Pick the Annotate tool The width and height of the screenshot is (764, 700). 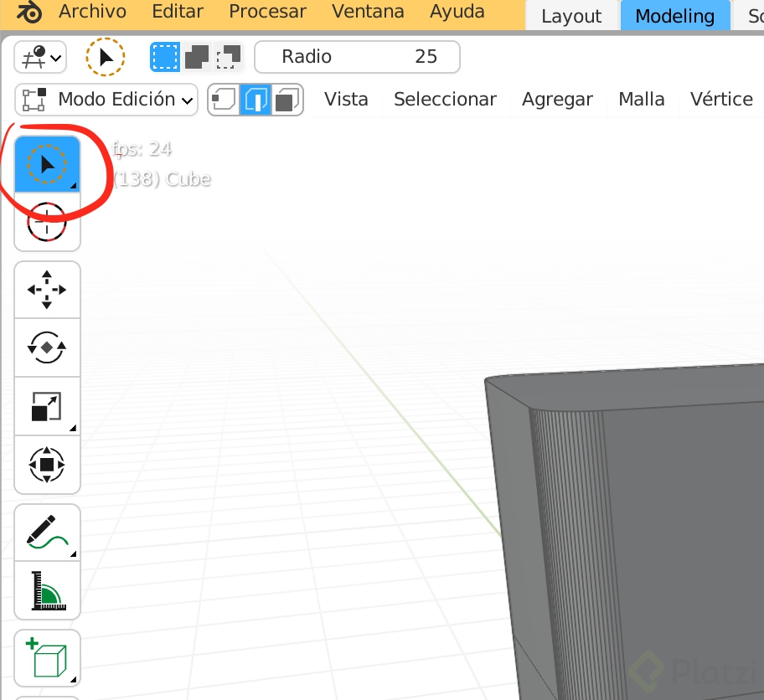point(46,532)
